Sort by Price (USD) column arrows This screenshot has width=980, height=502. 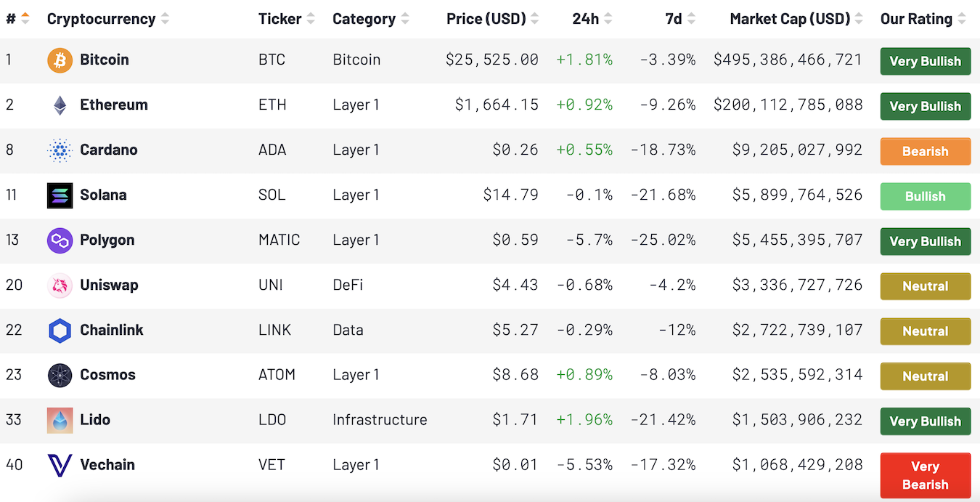(535, 19)
